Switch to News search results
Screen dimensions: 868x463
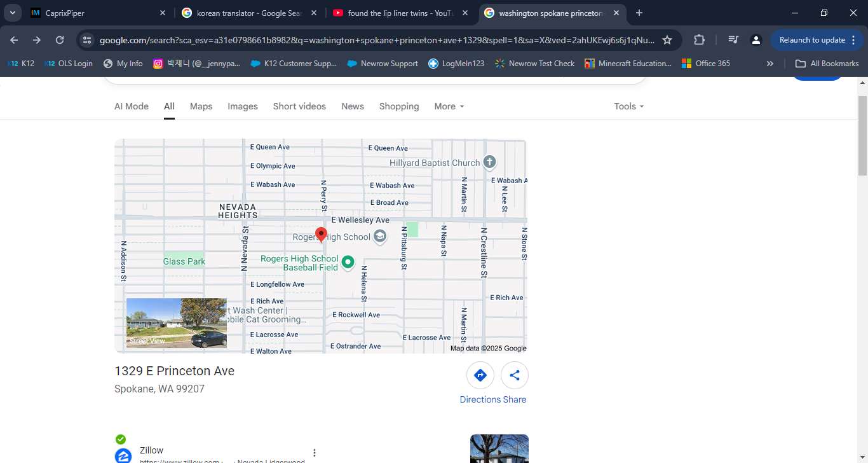point(353,106)
